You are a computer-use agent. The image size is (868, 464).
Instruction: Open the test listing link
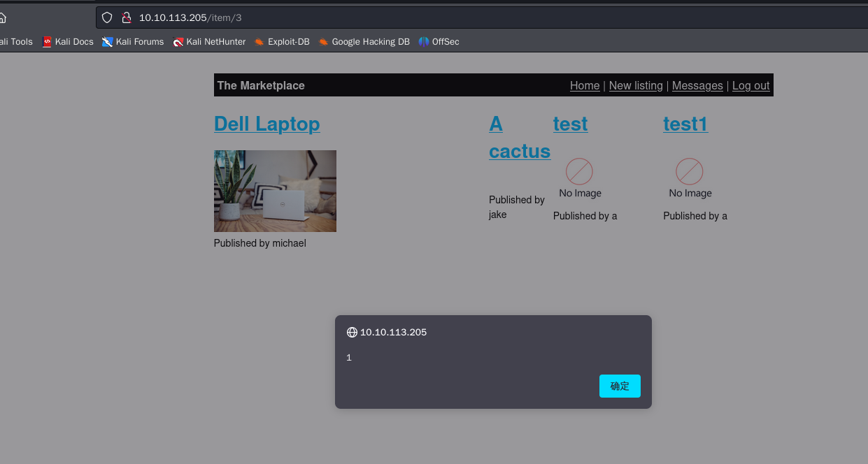click(x=570, y=124)
